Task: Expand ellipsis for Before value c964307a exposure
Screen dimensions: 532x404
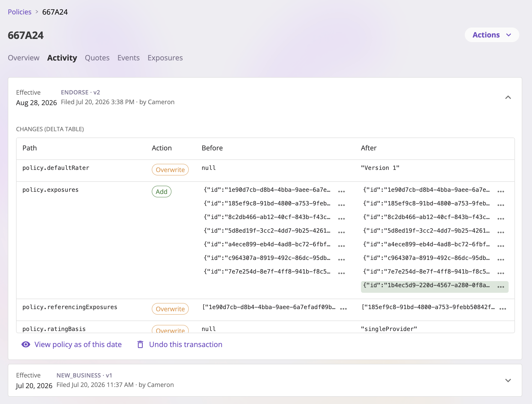Action: 342,259
